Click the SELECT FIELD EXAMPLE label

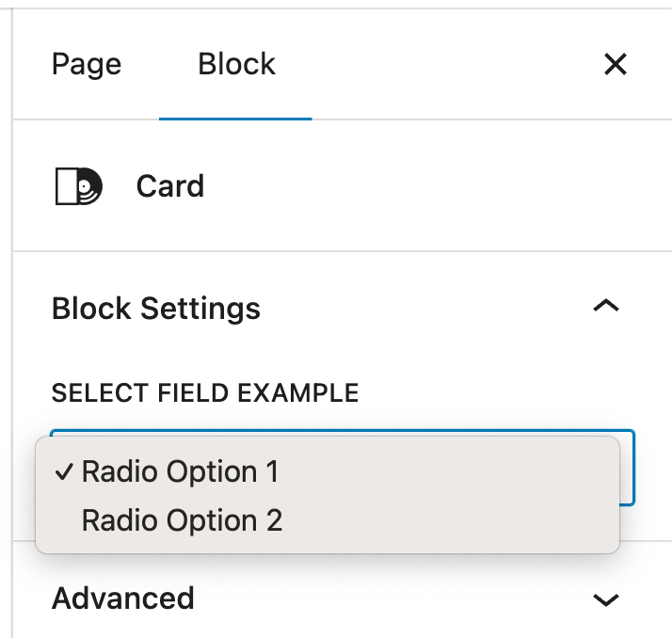pos(205,392)
